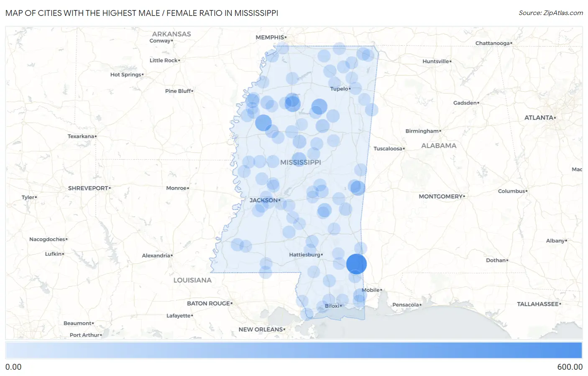The height and width of the screenshot is (376, 588).
Task: Click the BATON ROUGE city label
Action: pos(208,304)
